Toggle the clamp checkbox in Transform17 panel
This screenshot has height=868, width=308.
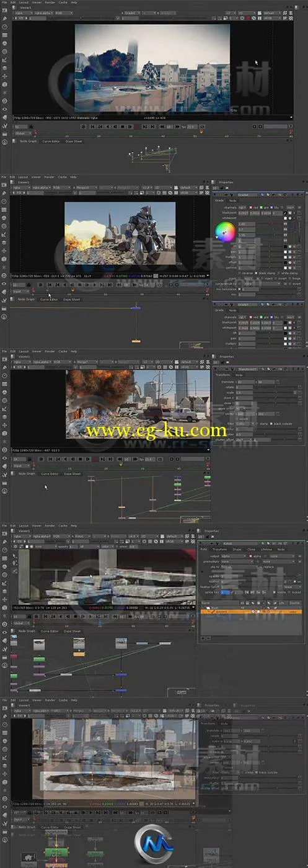tap(257, 423)
